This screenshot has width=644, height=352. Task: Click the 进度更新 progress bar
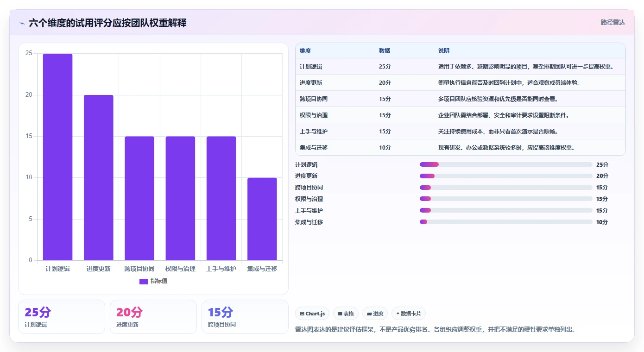tap(506, 176)
